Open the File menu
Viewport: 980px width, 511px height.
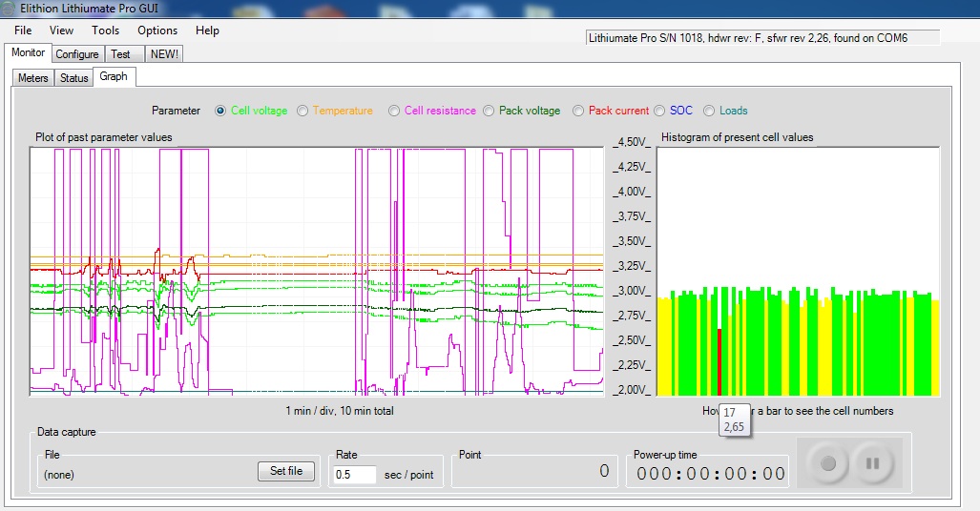point(23,31)
